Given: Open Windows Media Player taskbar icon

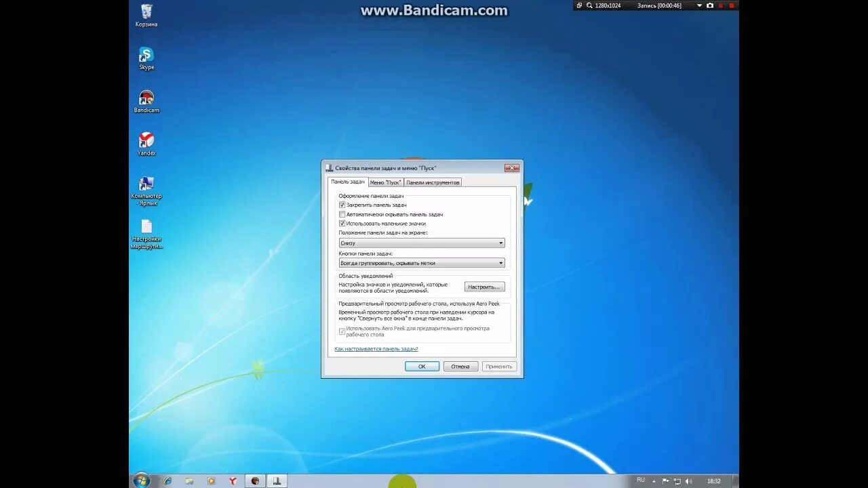Looking at the screenshot, I should [x=211, y=481].
